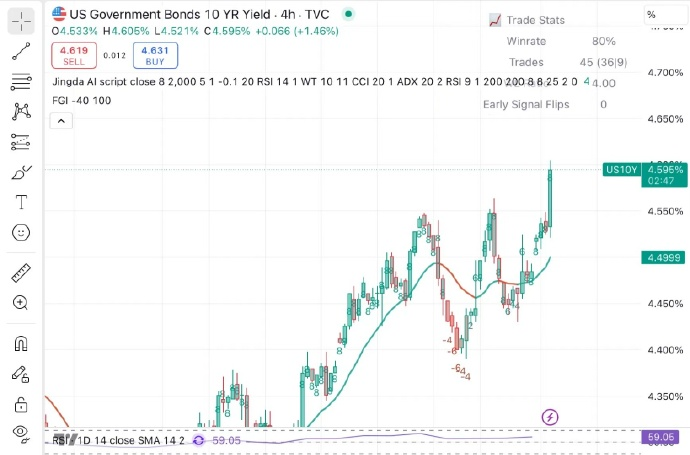Click the Winrate 80% stat row
Screen dimensions: 690x455
(561, 41)
